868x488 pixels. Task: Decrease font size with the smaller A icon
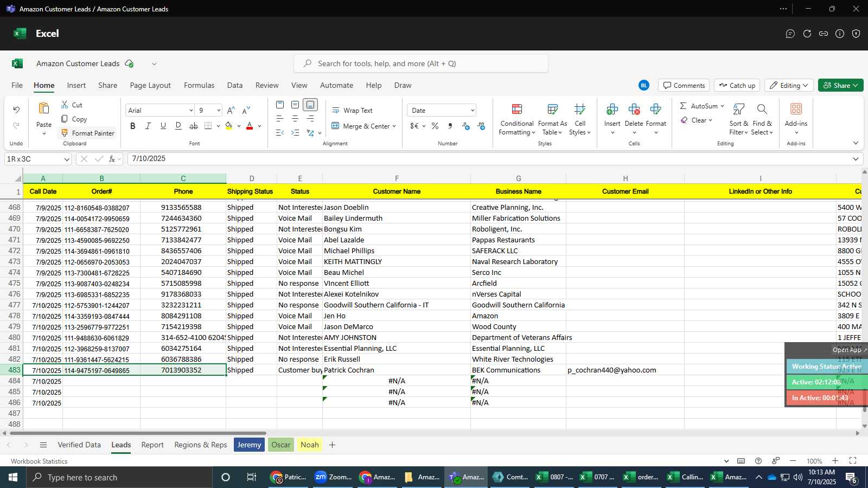click(246, 110)
